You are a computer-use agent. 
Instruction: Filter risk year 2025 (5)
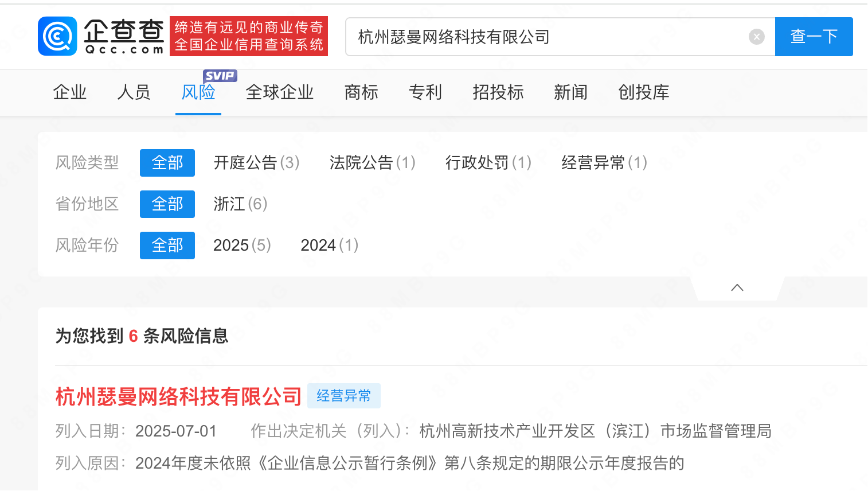[x=242, y=246]
